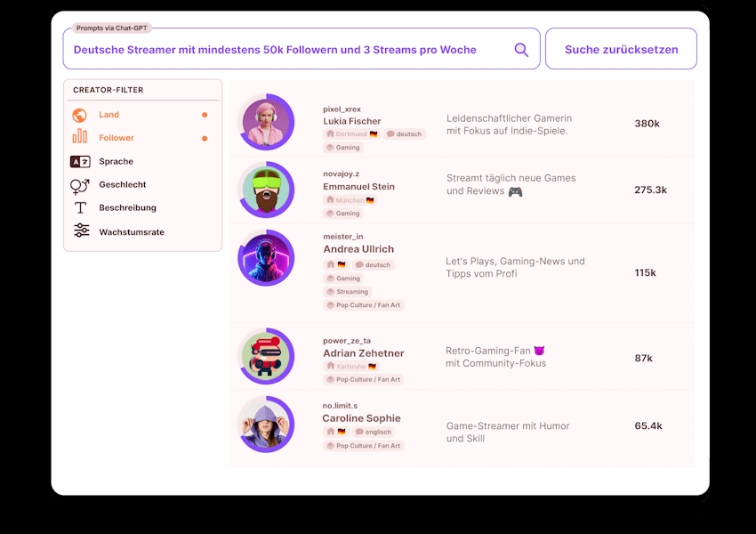The image size is (756, 534).
Task: Open the Sprache filter
Action: [116, 161]
